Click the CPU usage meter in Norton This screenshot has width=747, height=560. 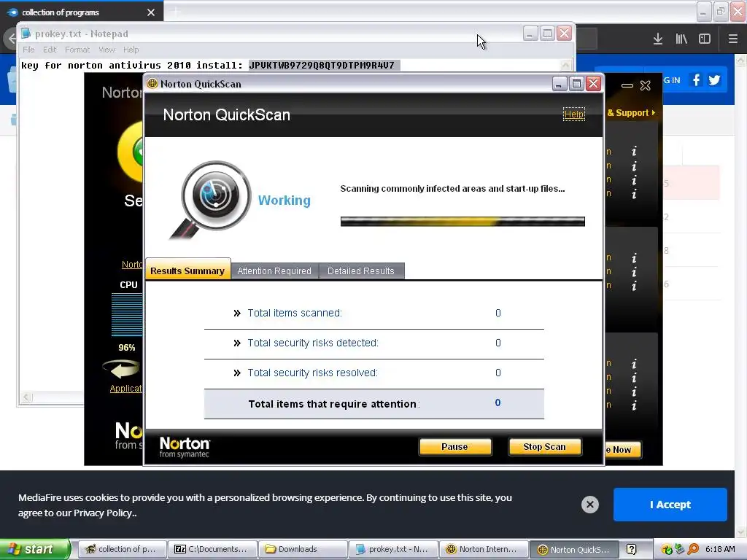pyautogui.click(x=127, y=314)
